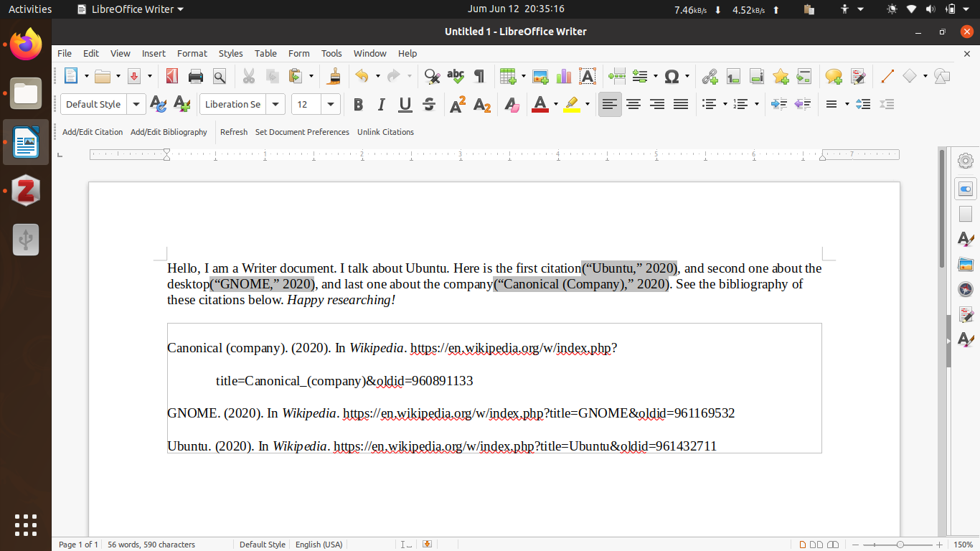Image resolution: width=980 pixels, height=551 pixels.
Task: Click the Undo arrow icon
Action: tap(362, 76)
